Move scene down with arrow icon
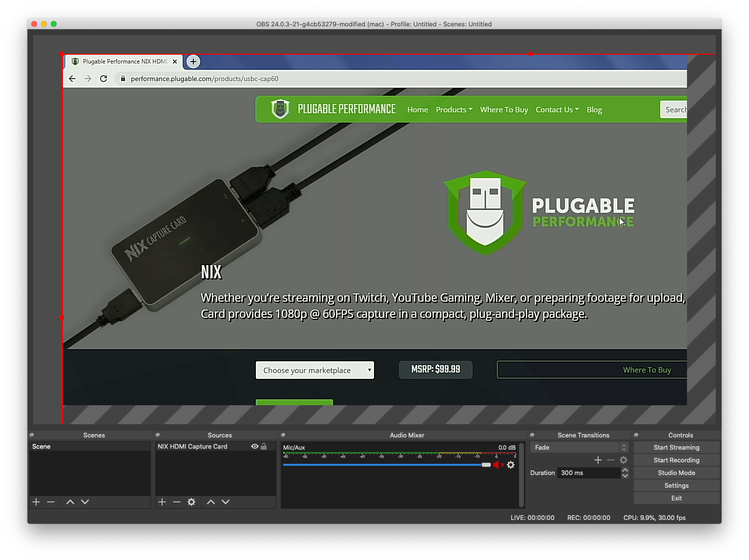 coord(85,502)
